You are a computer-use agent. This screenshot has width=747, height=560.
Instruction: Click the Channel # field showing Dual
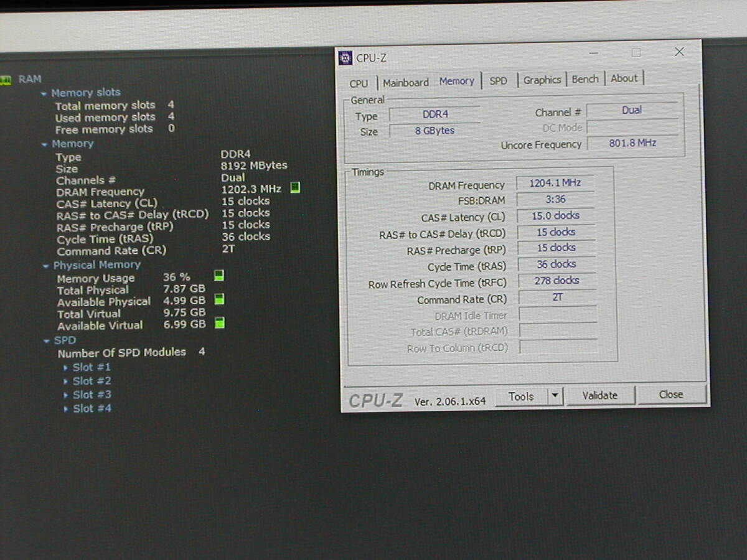632,110
